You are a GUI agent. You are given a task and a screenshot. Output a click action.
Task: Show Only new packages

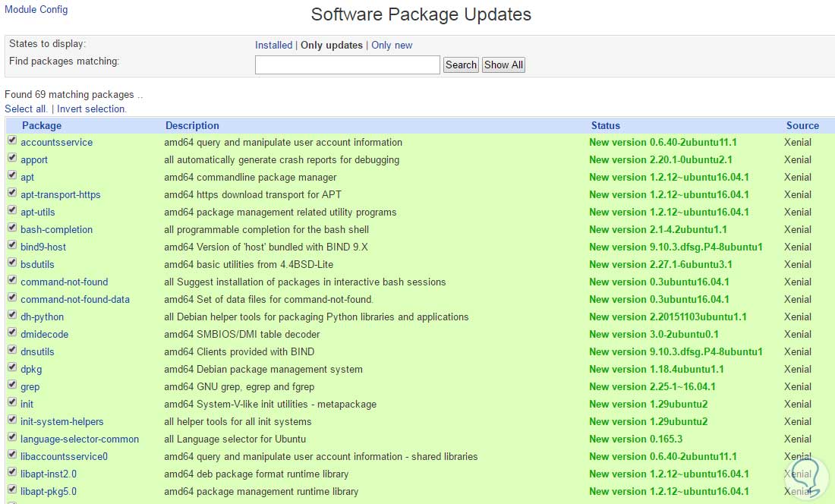click(392, 46)
